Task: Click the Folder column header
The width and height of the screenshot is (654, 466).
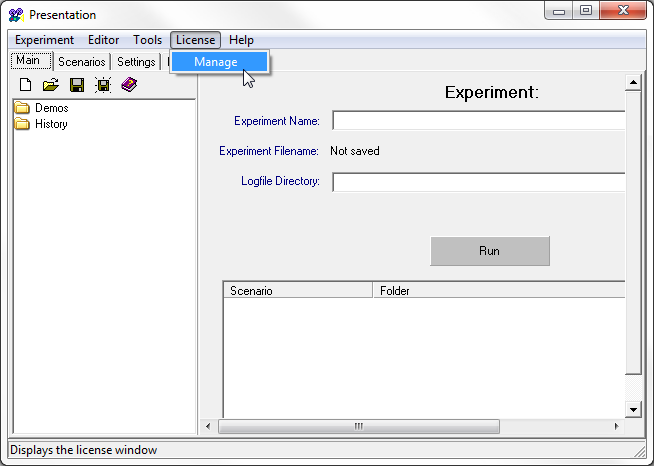Action: coord(499,290)
